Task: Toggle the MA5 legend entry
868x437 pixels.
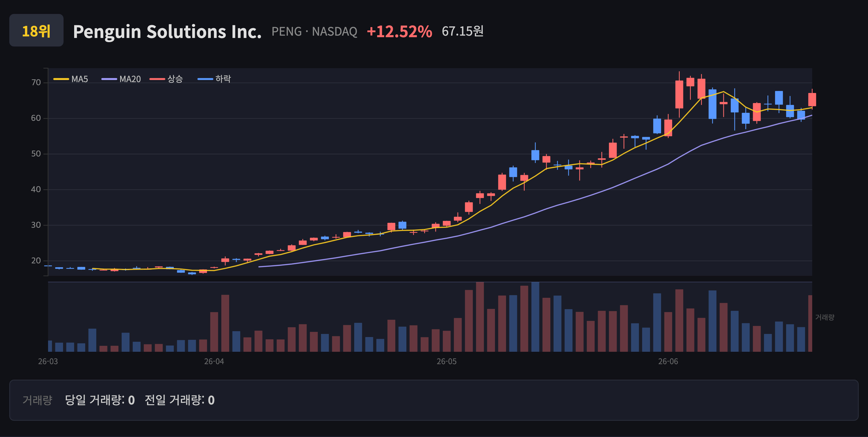Action: 71,79
